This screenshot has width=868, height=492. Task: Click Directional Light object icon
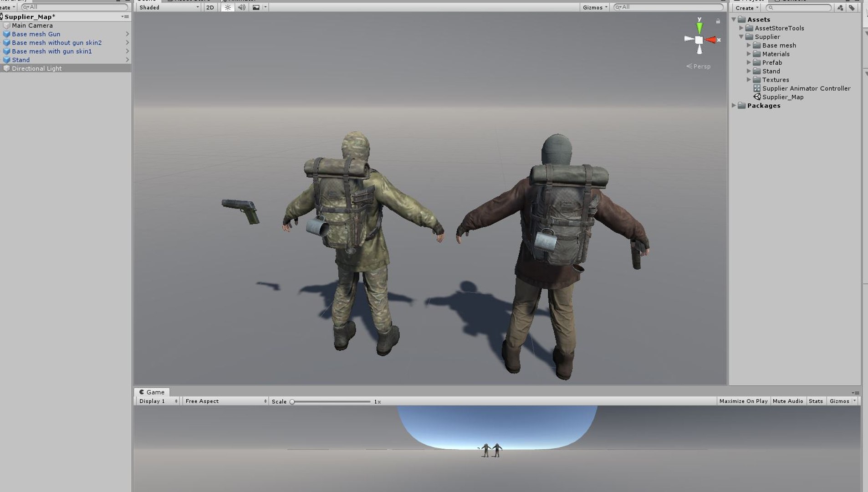6,69
